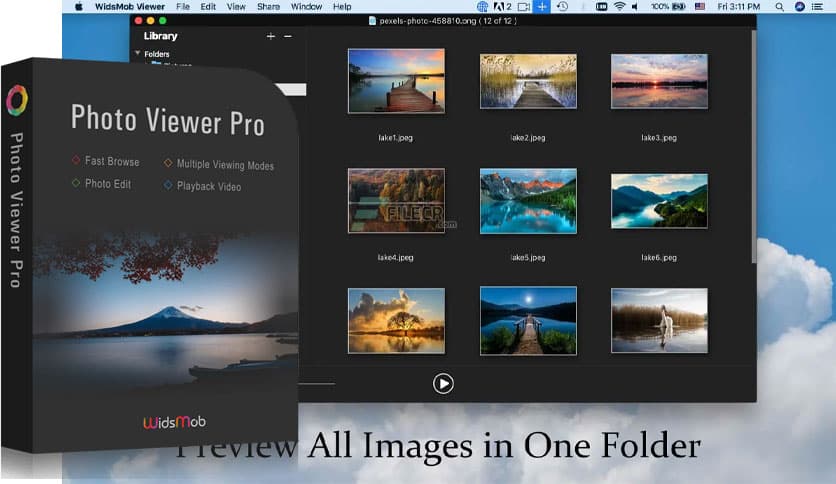Click the clock showing Fri 3:11 PM
This screenshot has height=484, width=836.
coord(738,6)
